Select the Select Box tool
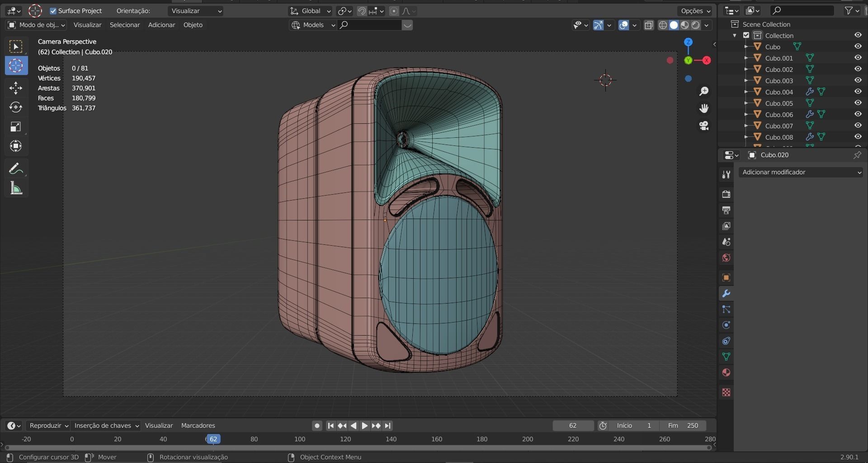Viewport: 868px width, 463px height. [16, 47]
